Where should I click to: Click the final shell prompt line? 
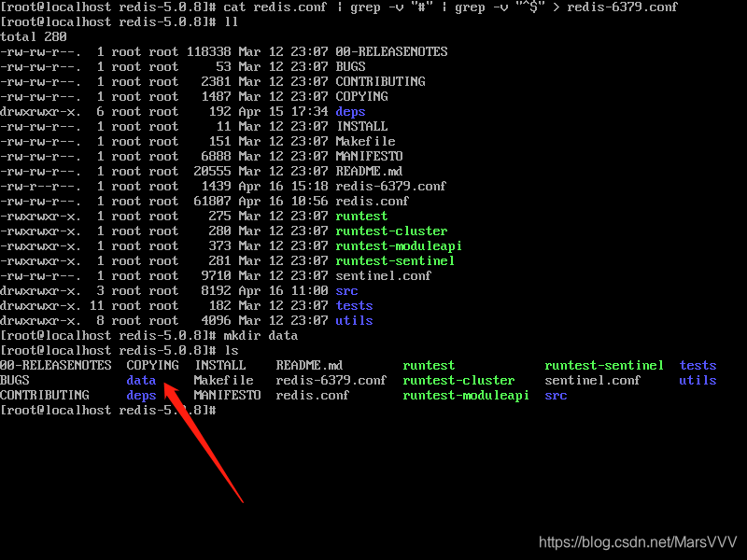point(108,410)
